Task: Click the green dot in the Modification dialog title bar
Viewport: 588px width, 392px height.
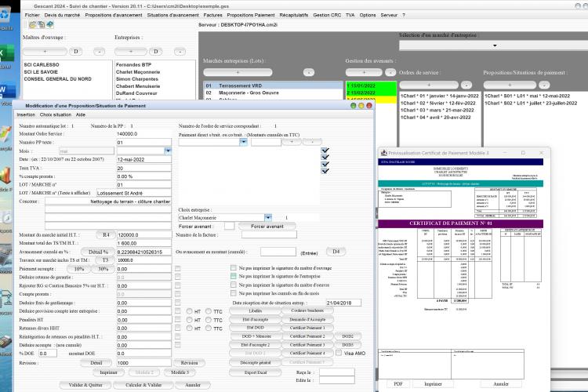Action: pos(353,106)
